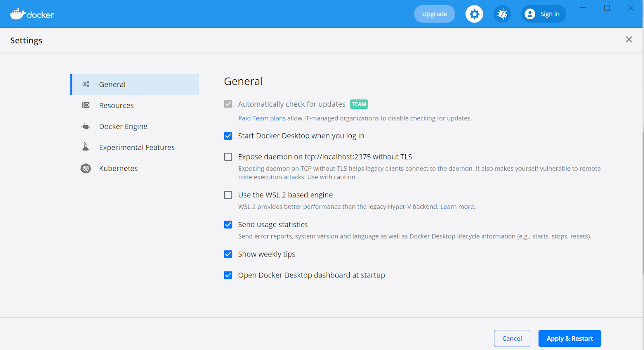Click the General section heading

(x=243, y=81)
